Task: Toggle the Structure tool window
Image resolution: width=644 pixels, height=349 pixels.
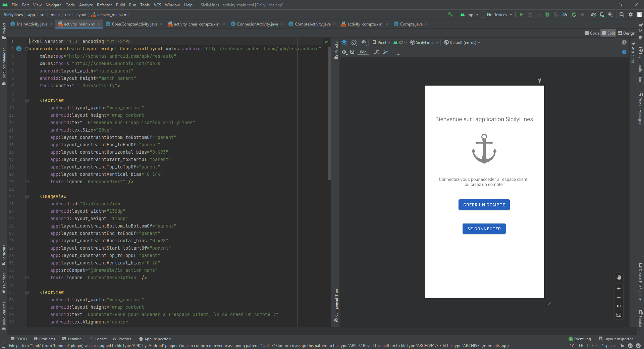Action: click(4, 254)
